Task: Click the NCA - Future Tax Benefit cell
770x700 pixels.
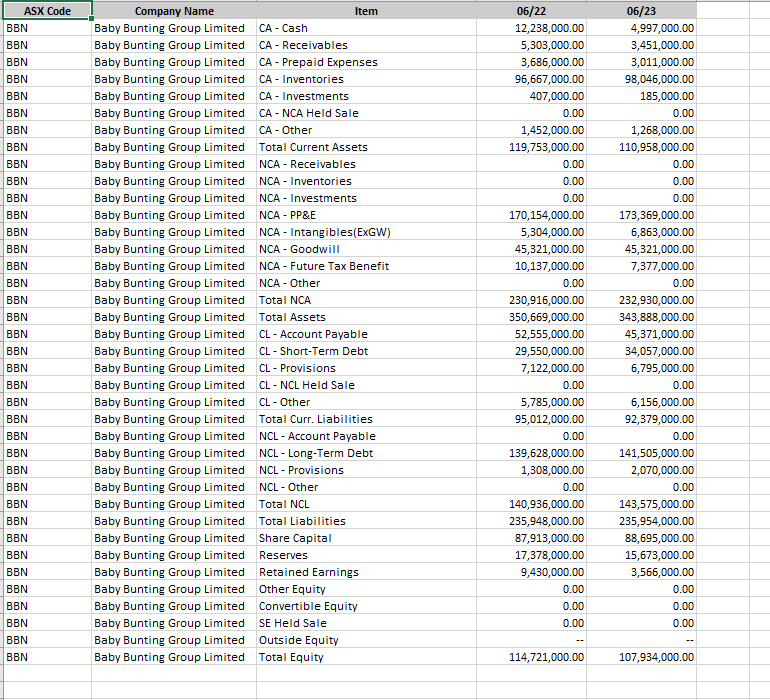Action: pos(366,266)
